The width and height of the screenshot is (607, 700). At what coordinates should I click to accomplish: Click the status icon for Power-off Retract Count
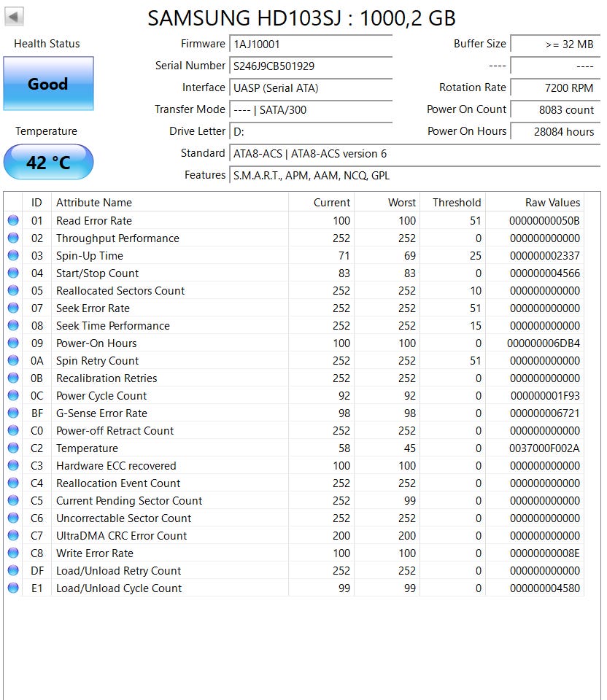(x=13, y=430)
